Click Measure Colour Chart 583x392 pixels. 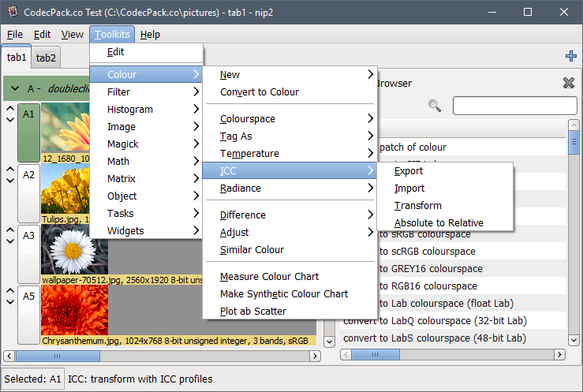[x=269, y=277]
